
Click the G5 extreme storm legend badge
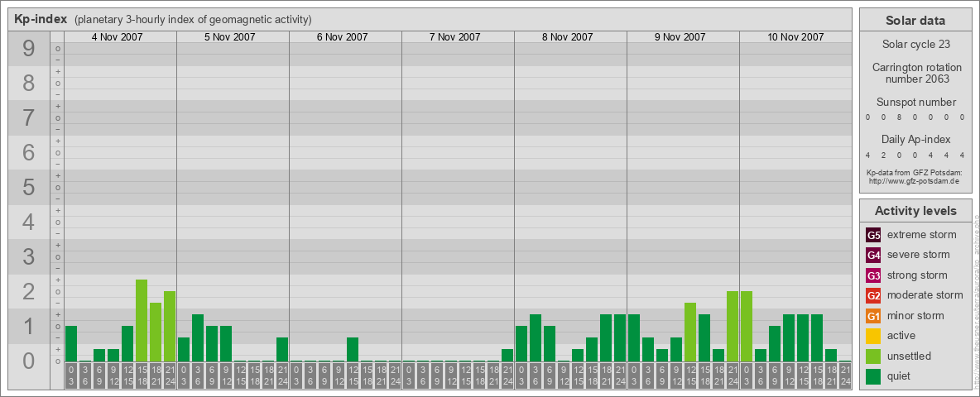coord(873,236)
